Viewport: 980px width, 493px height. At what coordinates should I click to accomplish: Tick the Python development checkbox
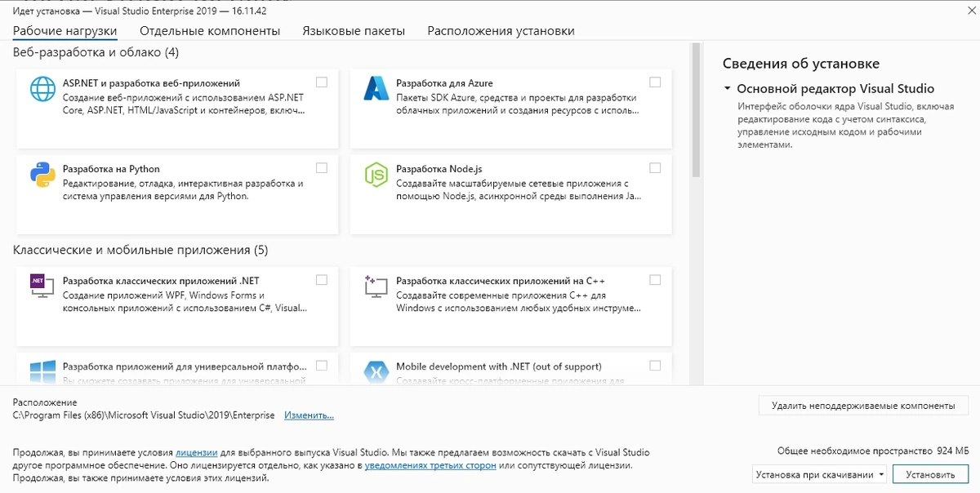(x=322, y=168)
